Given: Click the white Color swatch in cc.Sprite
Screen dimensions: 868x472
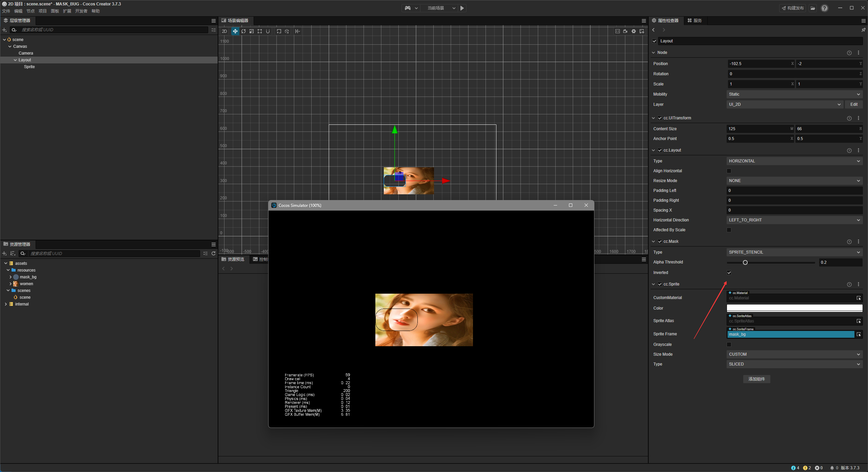Looking at the screenshot, I should pos(794,308).
